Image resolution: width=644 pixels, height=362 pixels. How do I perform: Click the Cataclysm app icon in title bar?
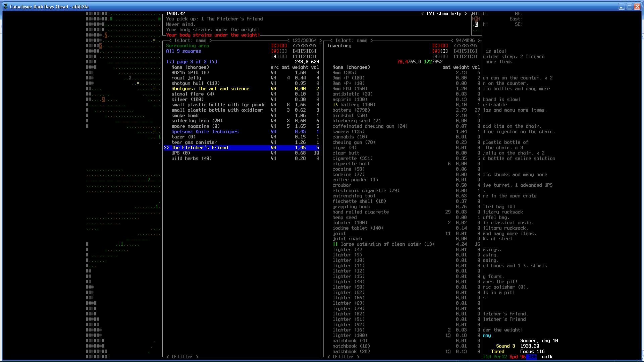pyautogui.click(x=6, y=6)
